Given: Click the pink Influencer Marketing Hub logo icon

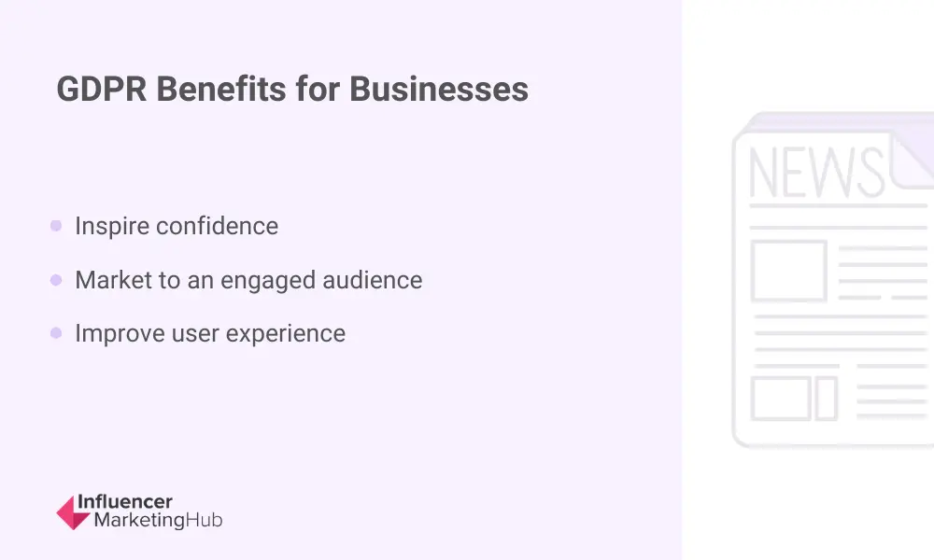Looking at the screenshot, I should (73, 512).
